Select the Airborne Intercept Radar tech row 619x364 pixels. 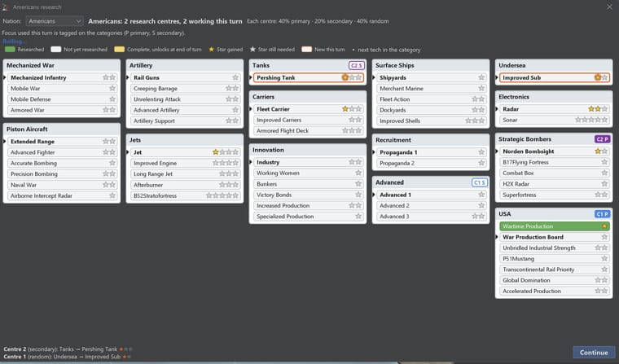click(x=62, y=195)
